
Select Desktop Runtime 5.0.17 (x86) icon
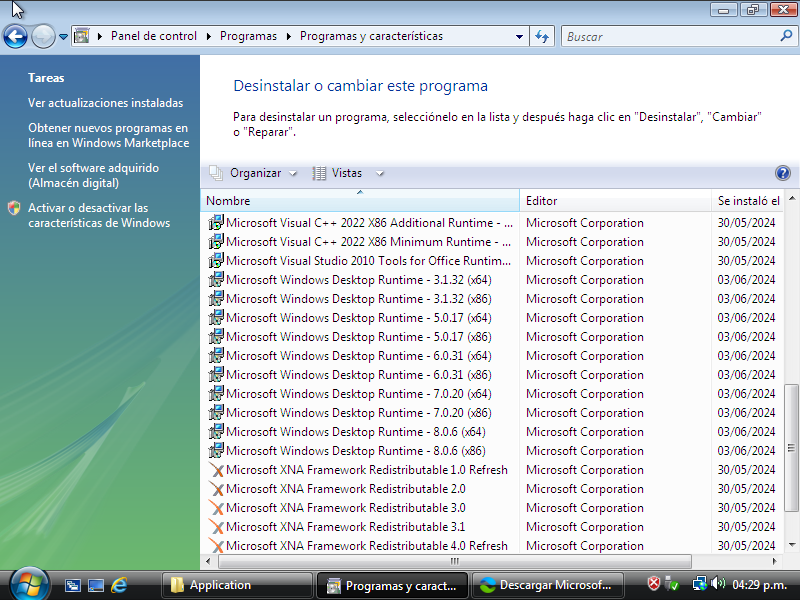pyautogui.click(x=216, y=337)
